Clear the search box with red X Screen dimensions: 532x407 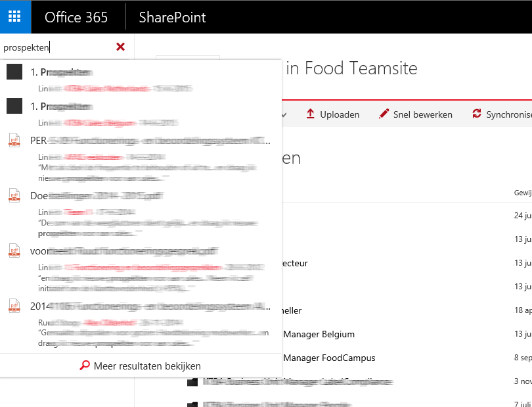point(120,47)
